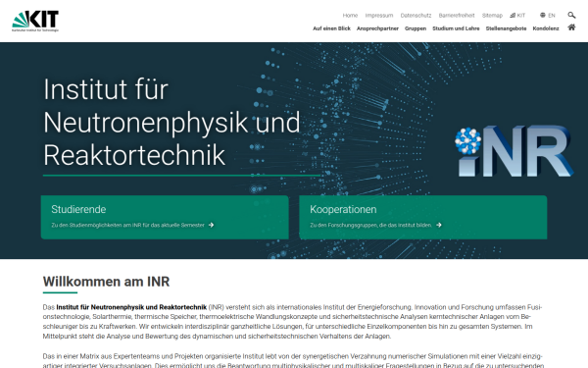Click arrow icon in Studierende card
The width and height of the screenshot is (588, 368).
tap(211, 225)
